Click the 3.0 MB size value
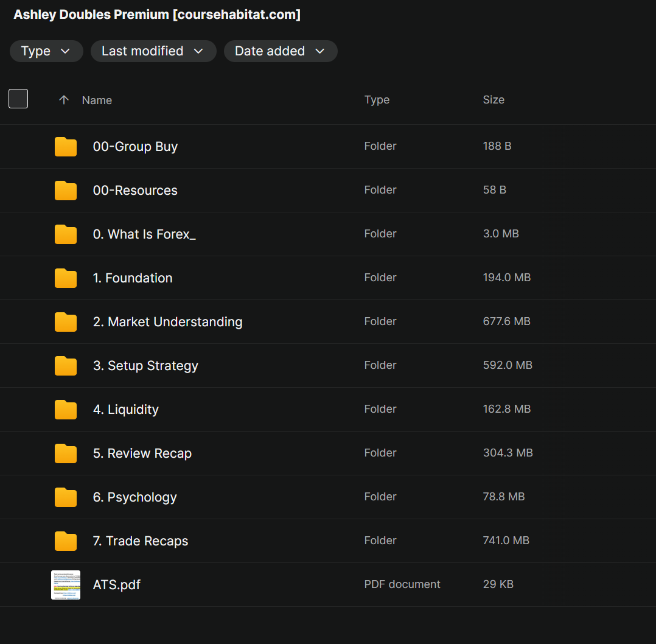Screen dimensions: 656x644 point(501,234)
